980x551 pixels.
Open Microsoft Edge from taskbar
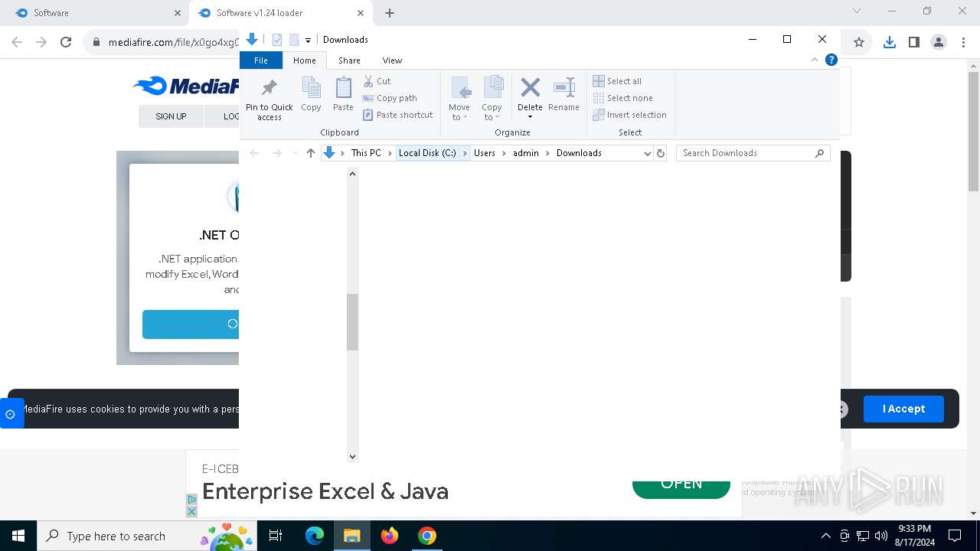pos(315,536)
